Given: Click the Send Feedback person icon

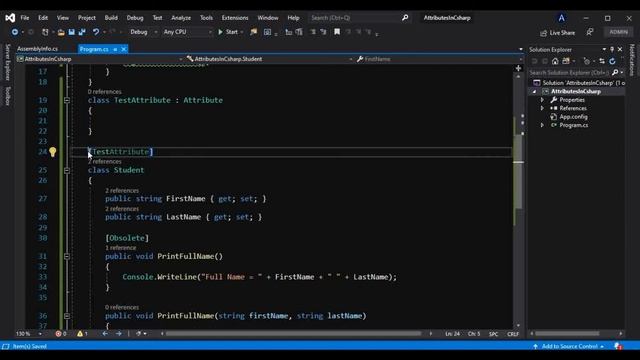Looking at the screenshot, I should [590, 32].
